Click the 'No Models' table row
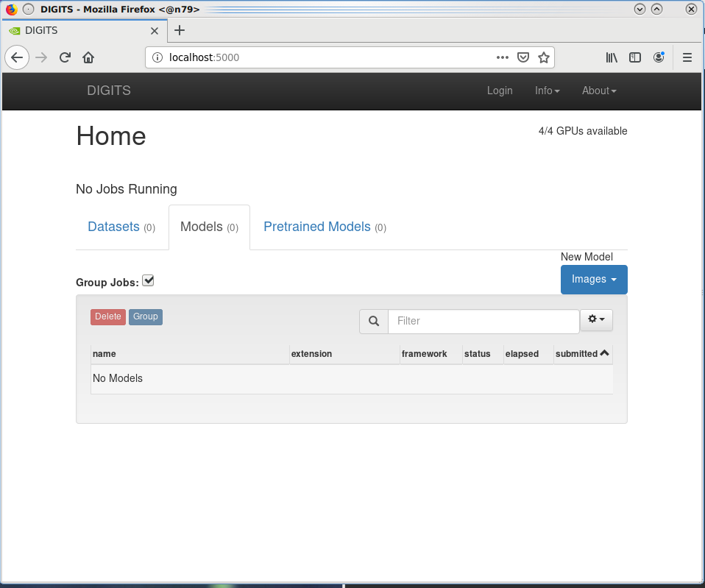The width and height of the screenshot is (705, 588). tap(352, 379)
